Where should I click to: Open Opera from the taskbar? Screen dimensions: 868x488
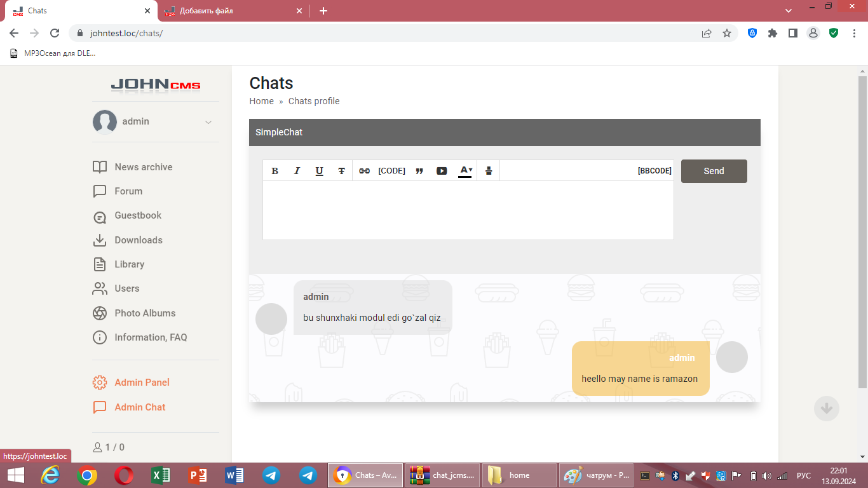(x=124, y=475)
